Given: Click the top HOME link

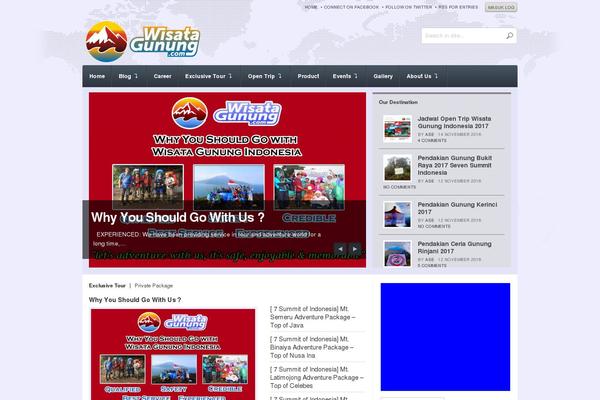Looking at the screenshot, I should coord(311,7).
